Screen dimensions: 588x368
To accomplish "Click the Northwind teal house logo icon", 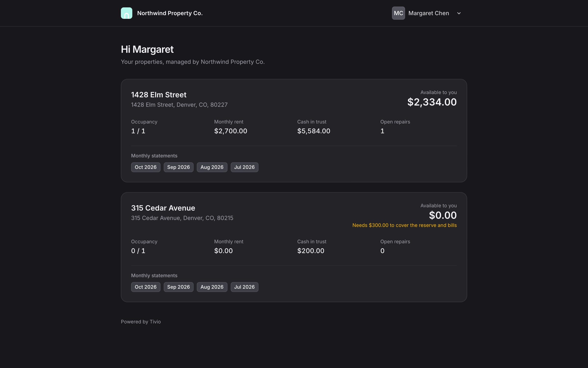I will pyautogui.click(x=126, y=13).
